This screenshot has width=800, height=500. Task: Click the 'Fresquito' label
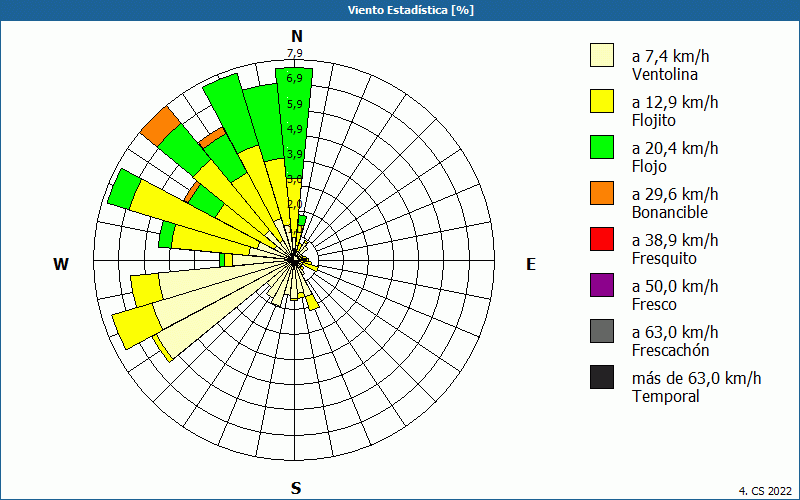664,259
